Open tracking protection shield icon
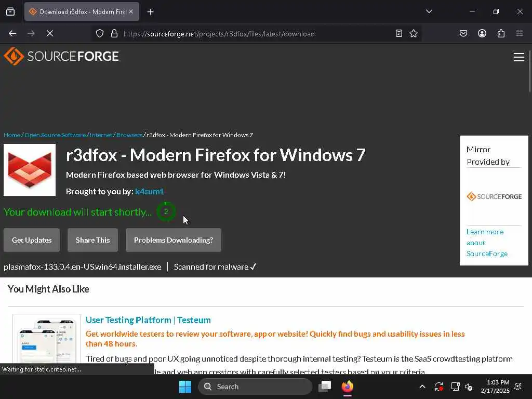This screenshot has height=399, width=532. tap(99, 34)
